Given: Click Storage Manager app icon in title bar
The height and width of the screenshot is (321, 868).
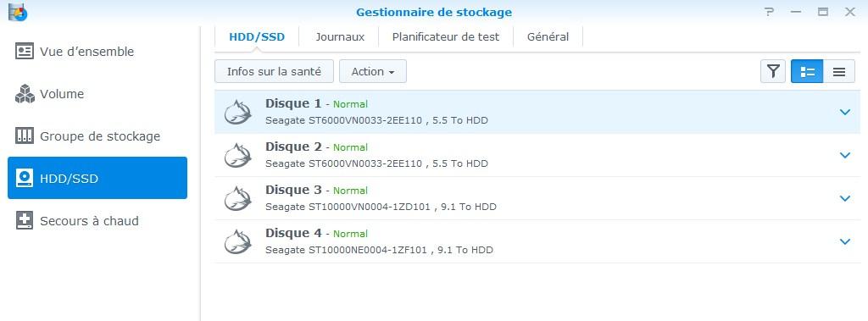Looking at the screenshot, I should point(18,12).
